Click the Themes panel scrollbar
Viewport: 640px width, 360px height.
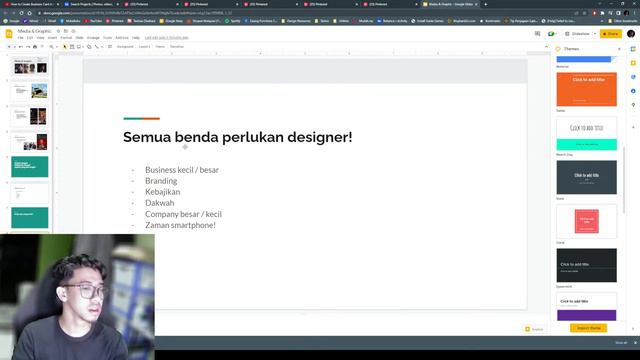coord(624,180)
